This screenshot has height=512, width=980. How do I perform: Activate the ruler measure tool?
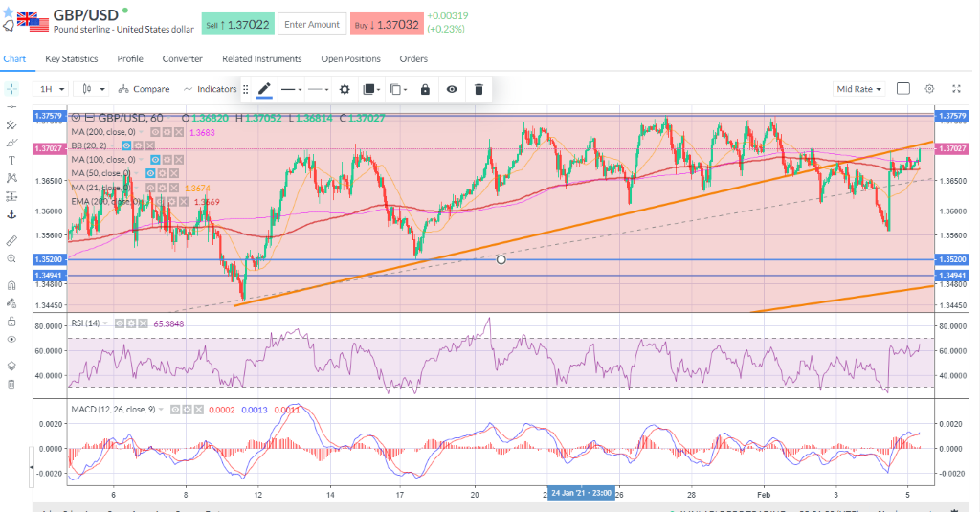pos(11,240)
